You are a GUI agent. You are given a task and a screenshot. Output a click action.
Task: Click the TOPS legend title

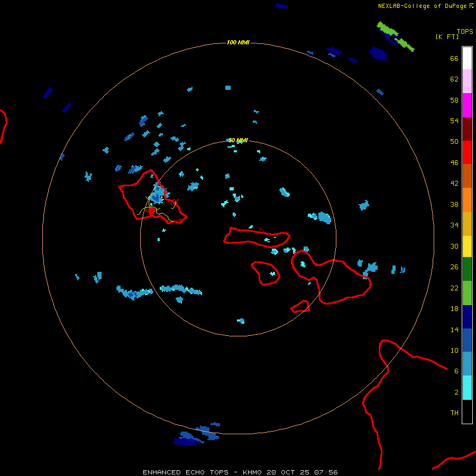465,31
